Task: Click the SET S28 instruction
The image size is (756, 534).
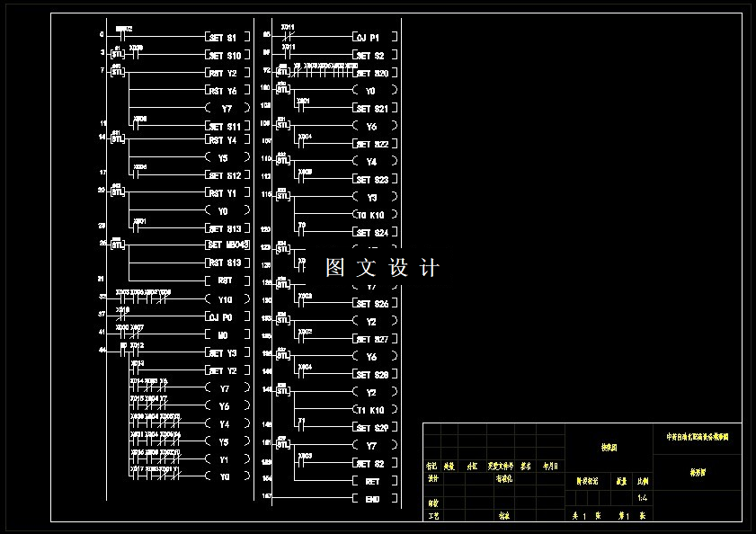Action: point(375,374)
